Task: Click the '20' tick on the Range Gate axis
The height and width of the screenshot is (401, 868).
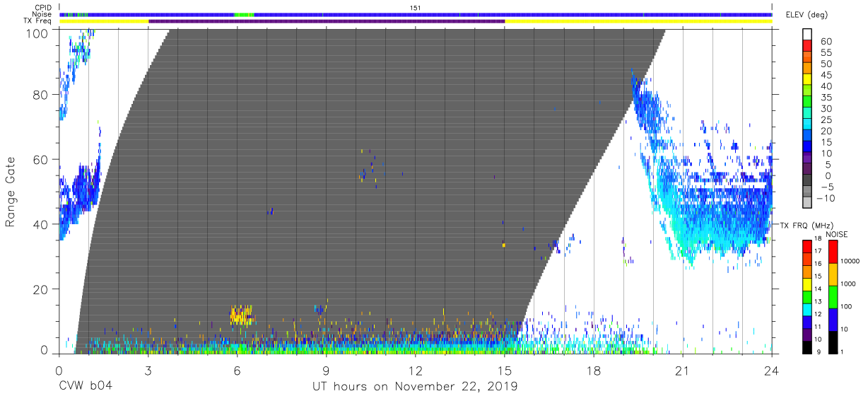Action: [40, 289]
